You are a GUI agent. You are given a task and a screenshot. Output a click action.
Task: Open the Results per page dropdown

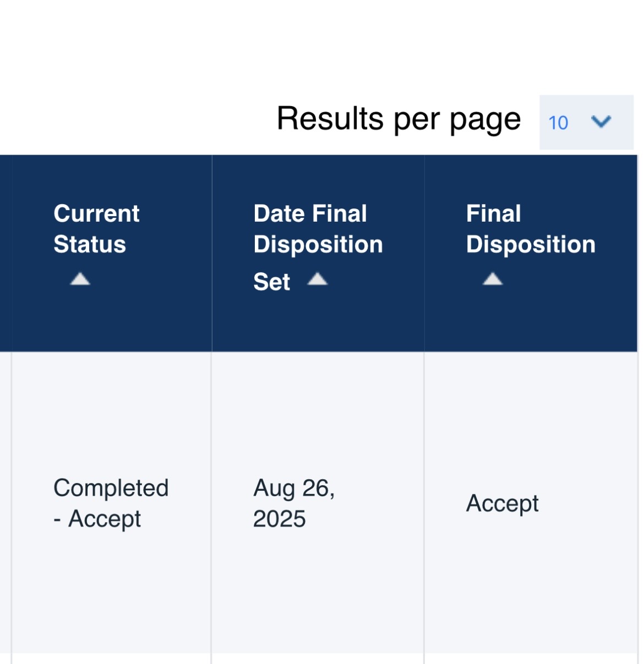586,122
